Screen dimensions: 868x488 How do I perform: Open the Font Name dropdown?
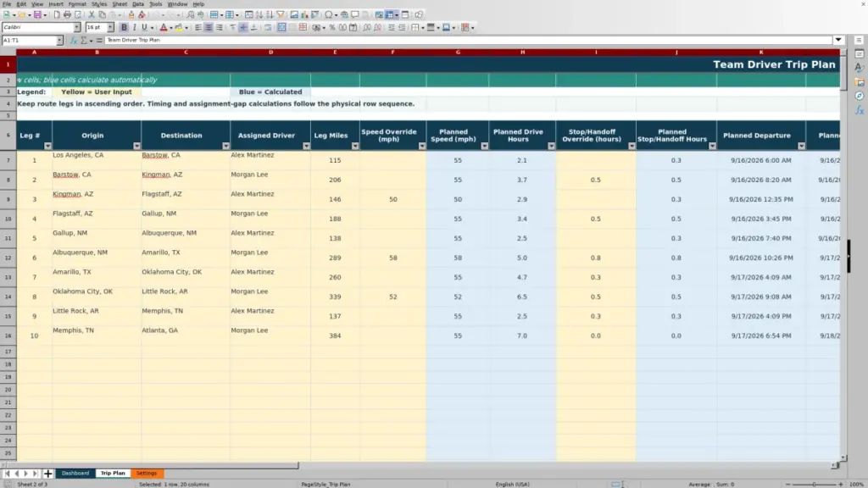click(77, 28)
